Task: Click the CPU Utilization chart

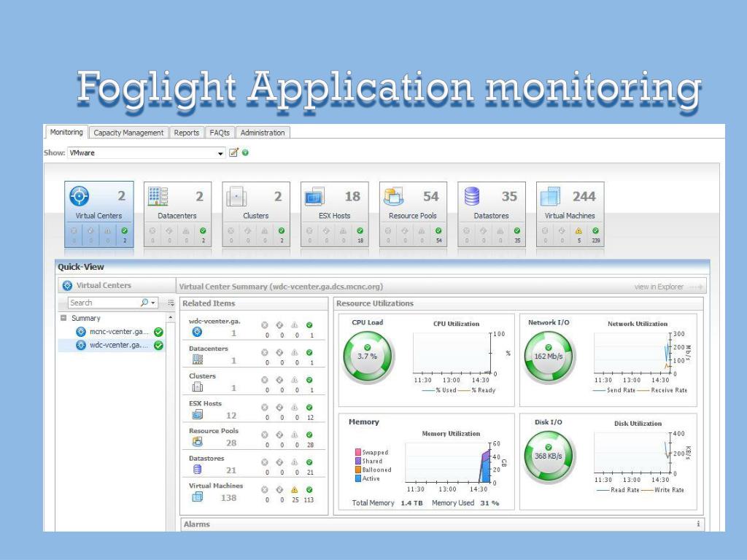Action: click(x=452, y=354)
